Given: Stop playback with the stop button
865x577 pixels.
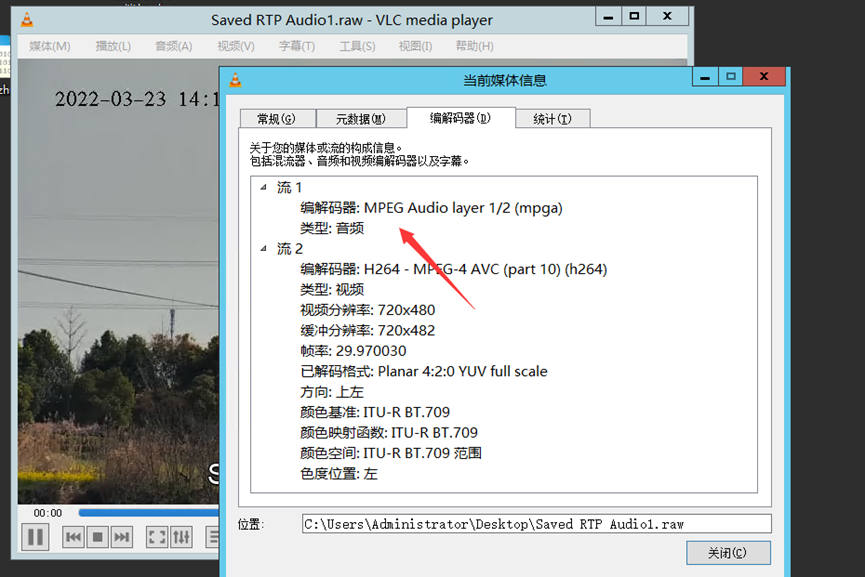Looking at the screenshot, I should pyautogui.click(x=98, y=537).
